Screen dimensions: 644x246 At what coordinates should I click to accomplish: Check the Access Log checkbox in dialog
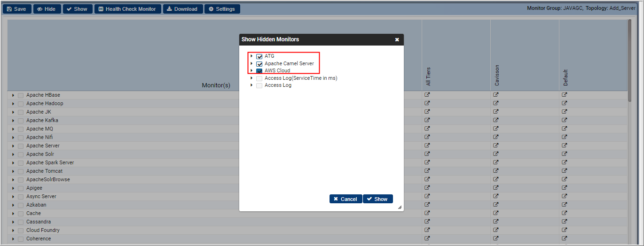[259, 85]
